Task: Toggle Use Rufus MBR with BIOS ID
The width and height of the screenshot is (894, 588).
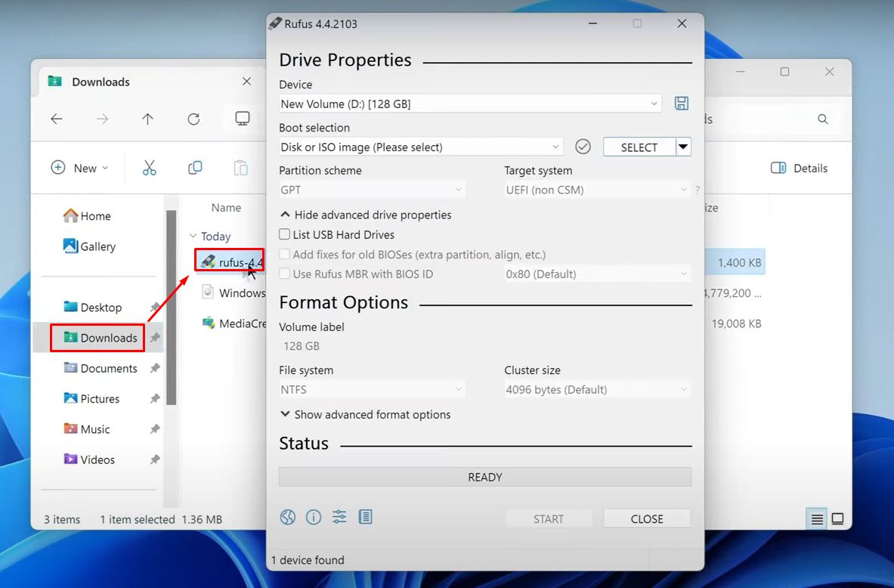Action: tap(284, 274)
